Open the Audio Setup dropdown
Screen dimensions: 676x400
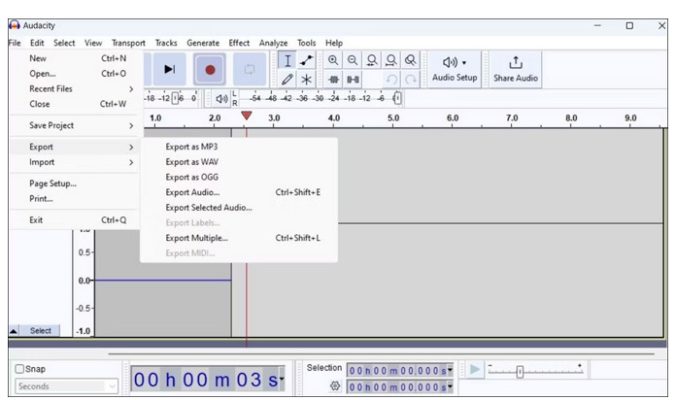coord(454,69)
